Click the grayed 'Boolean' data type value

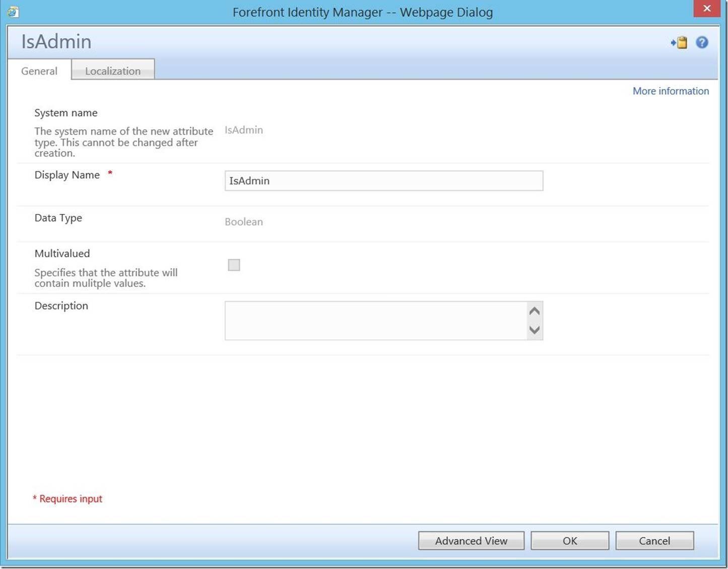click(244, 222)
